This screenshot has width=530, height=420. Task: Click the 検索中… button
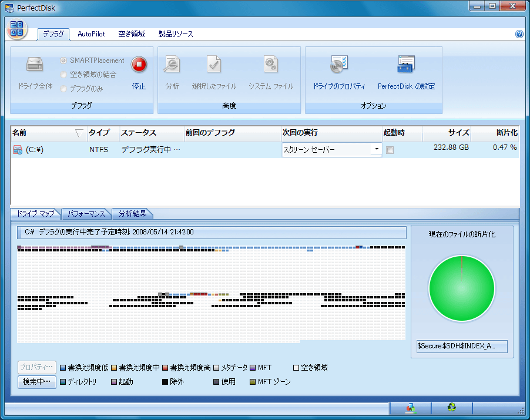[x=37, y=382]
